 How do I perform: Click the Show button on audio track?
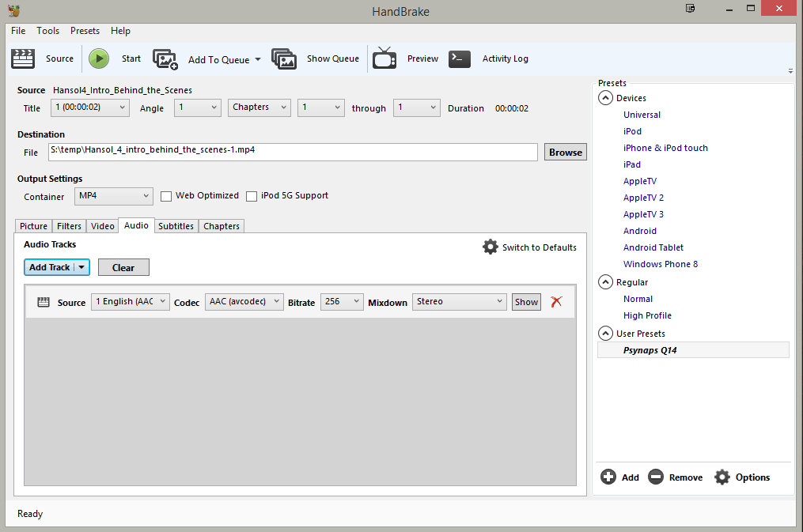pos(526,302)
